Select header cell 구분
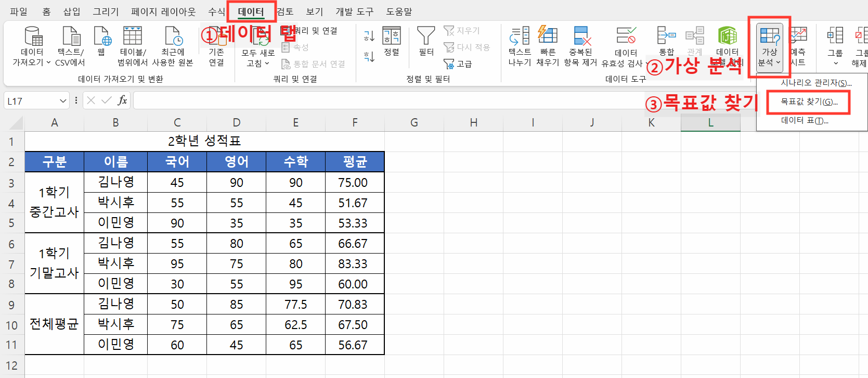 [54, 162]
